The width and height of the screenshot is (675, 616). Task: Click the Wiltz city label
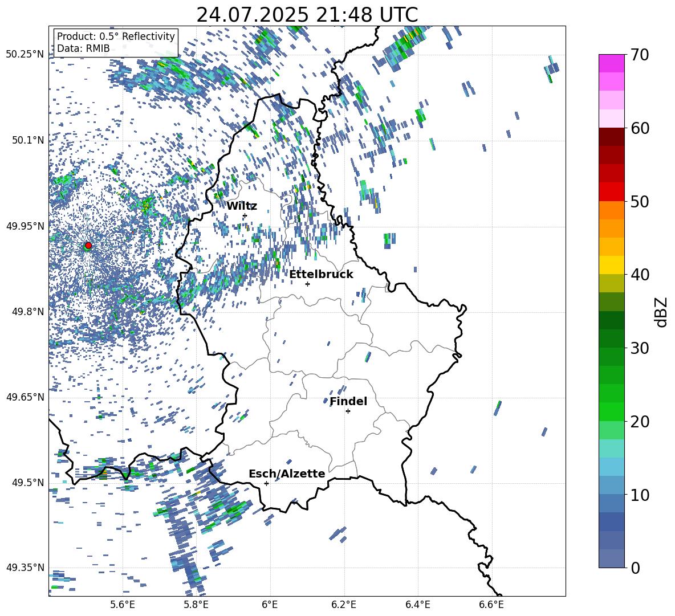(x=242, y=206)
